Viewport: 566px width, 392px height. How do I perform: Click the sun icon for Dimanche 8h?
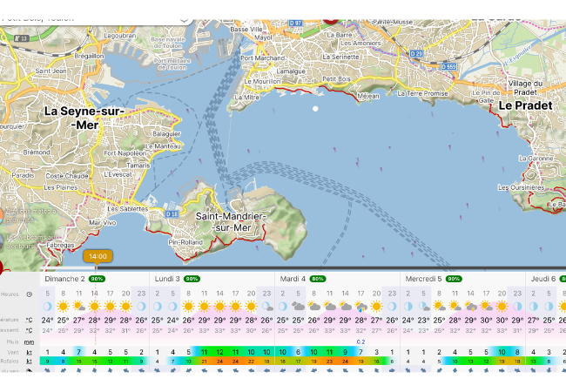[64, 307]
